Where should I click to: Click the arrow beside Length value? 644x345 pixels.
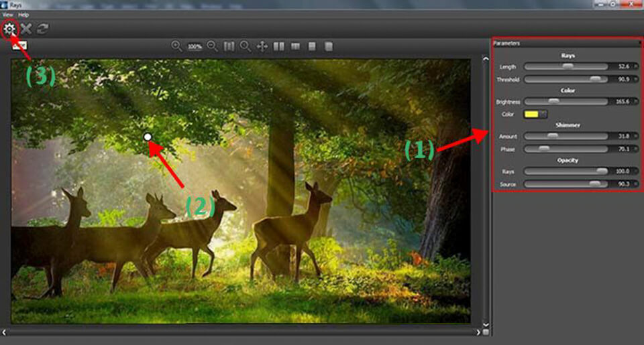point(636,66)
